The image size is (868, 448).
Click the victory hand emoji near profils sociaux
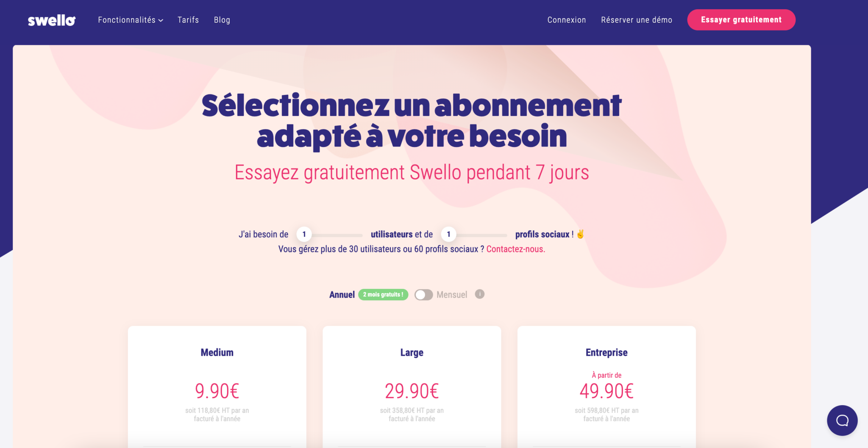[x=580, y=234]
